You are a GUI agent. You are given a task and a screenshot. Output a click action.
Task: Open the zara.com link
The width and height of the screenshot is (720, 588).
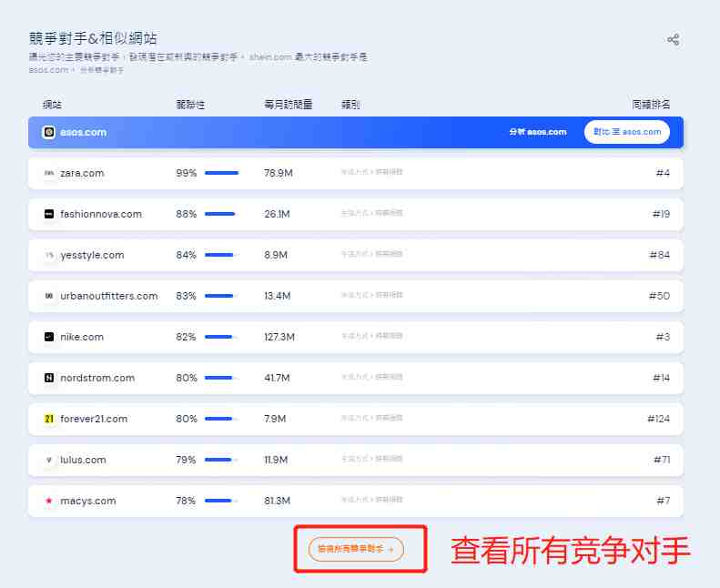click(x=82, y=173)
